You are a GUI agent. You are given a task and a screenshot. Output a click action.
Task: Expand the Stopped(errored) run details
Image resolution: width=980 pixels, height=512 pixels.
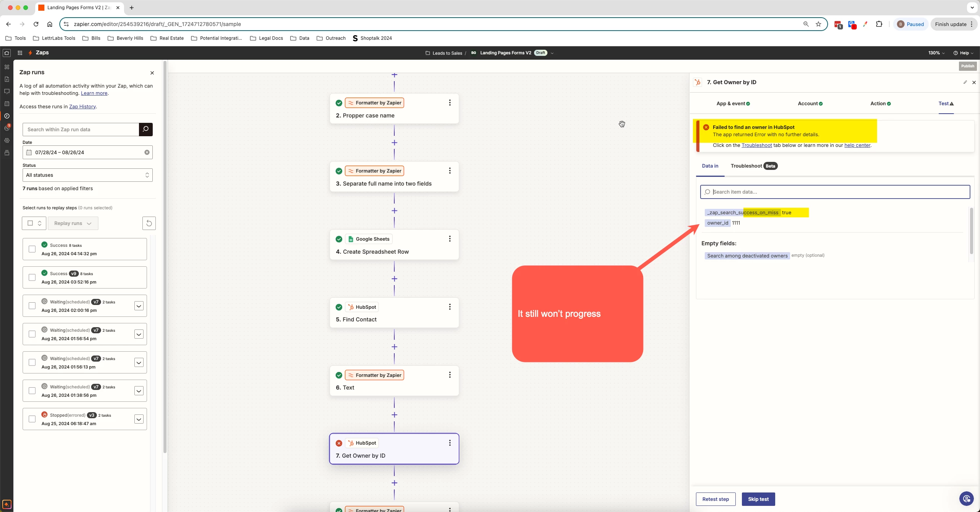click(139, 419)
